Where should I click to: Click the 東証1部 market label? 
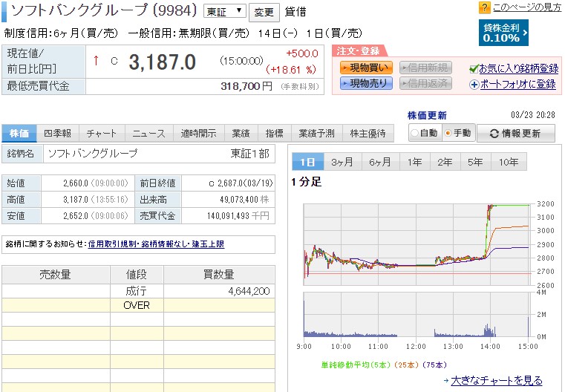[x=250, y=154]
